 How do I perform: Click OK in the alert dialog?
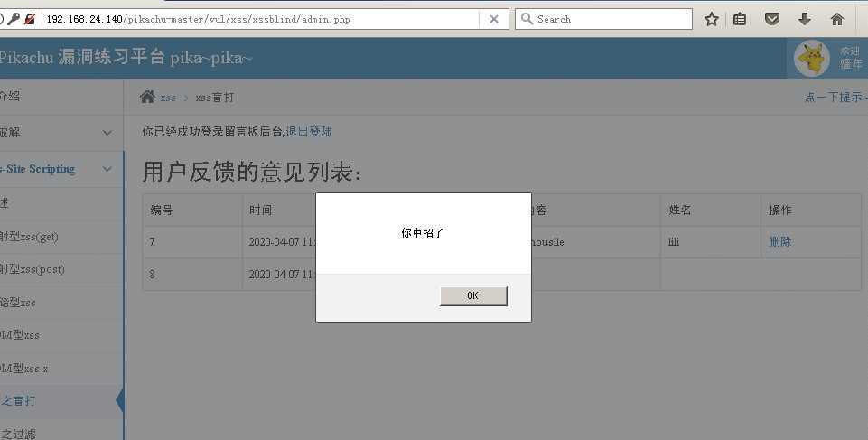pyautogui.click(x=473, y=295)
